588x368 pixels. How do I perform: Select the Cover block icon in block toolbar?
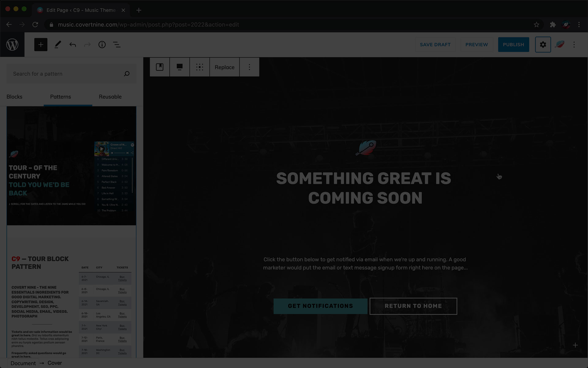pyautogui.click(x=160, y=67)
